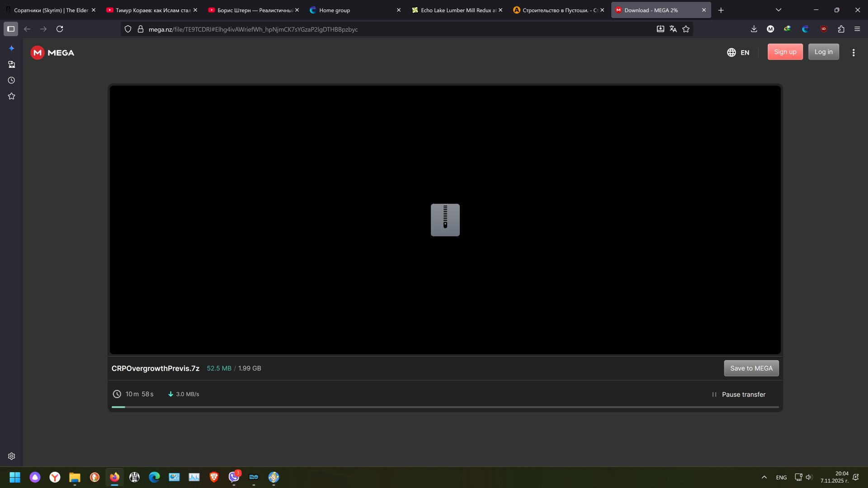Screen dimensions: 868x488
Task: Click the translate page icon in address bar
Action: 673,29
